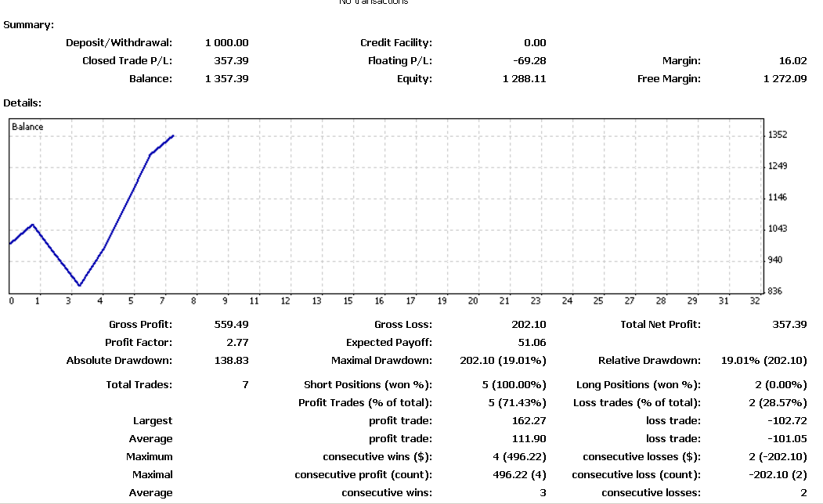The height and width of the screenshot is (504, 823).
Task: Click x-axis label 32 under the chart
Action: 755,301
